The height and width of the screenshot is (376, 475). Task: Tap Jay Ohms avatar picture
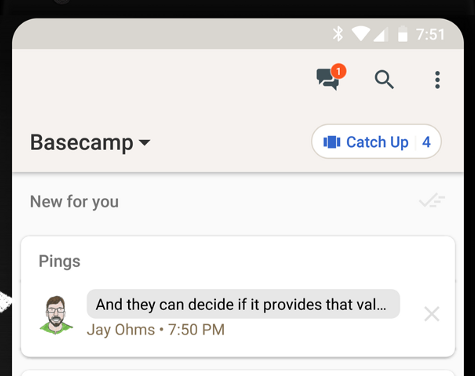pos(56,315)
